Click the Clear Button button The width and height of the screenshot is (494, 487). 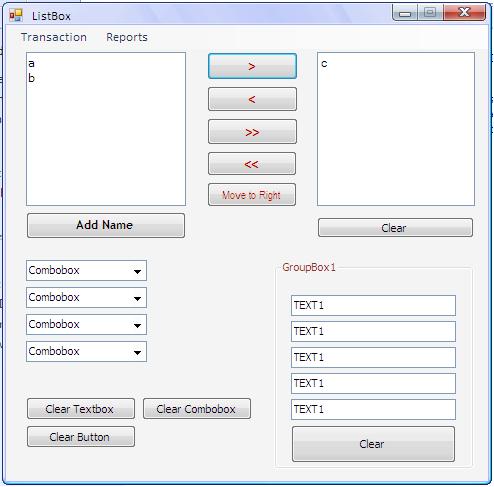[x=81, y=437]
